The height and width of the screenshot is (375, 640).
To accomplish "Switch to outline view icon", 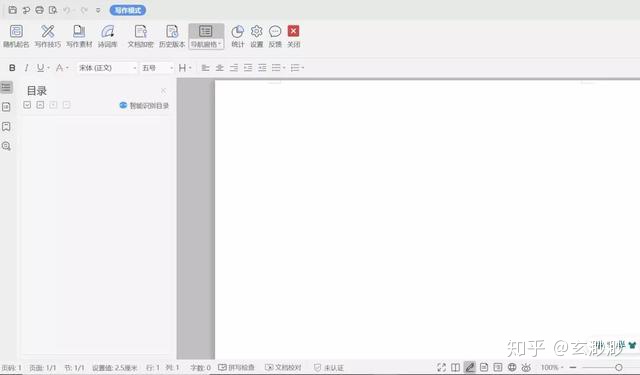I will coord(498,367).
